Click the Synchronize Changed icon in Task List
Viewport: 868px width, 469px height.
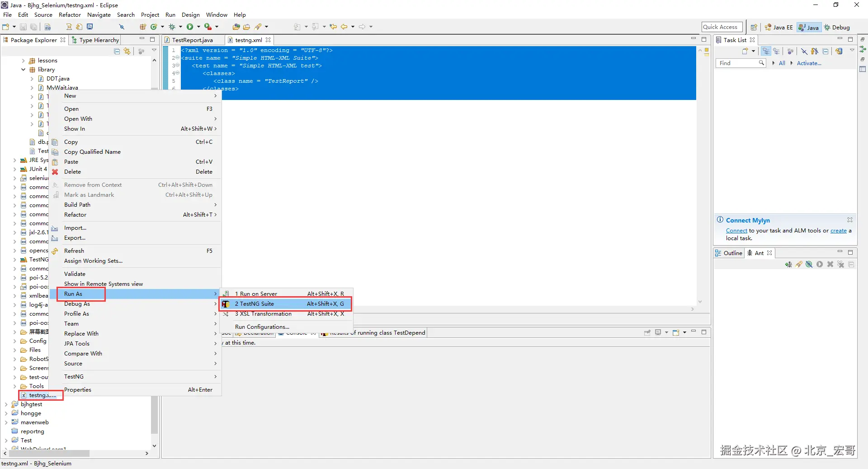(x=839, y=51)
